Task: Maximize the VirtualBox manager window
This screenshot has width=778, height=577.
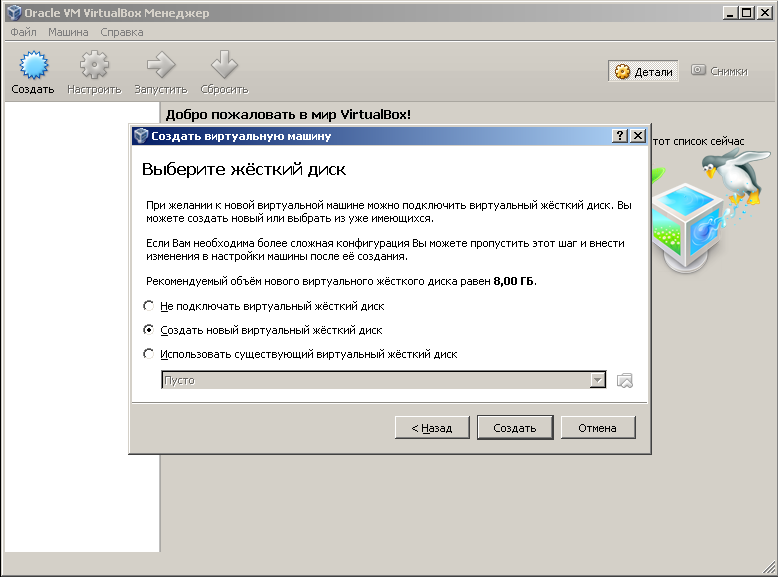Action: [747, 13]
